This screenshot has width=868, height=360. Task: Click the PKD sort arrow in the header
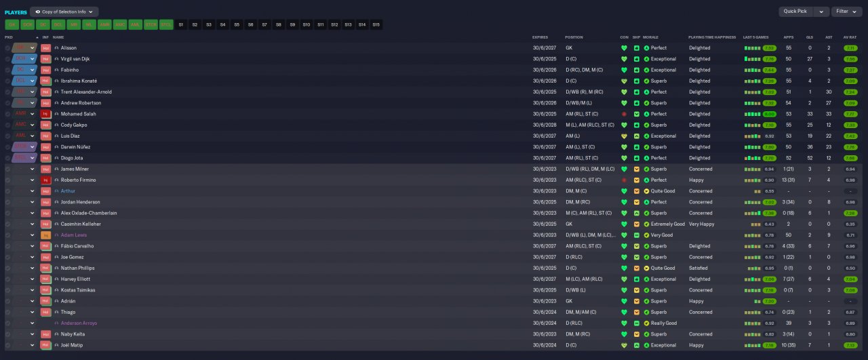pos(37,37)
